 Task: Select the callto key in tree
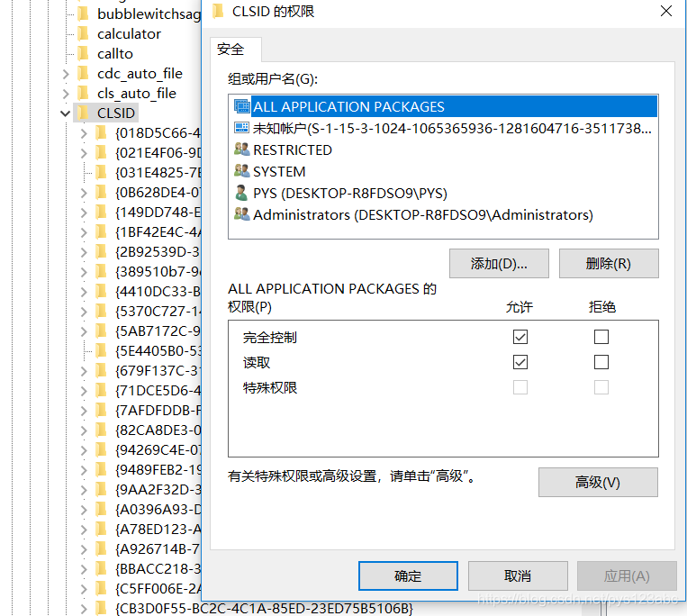coord(115,53)
